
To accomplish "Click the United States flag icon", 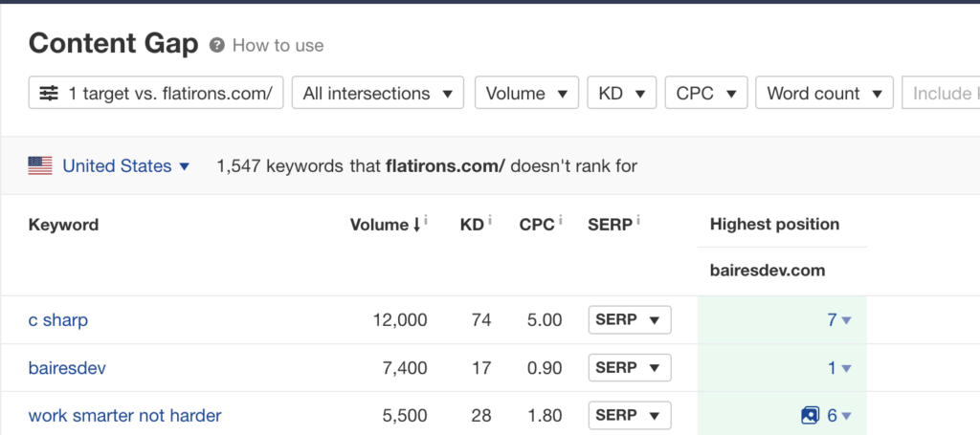I will pyautogui.click(x=40, y=166).
